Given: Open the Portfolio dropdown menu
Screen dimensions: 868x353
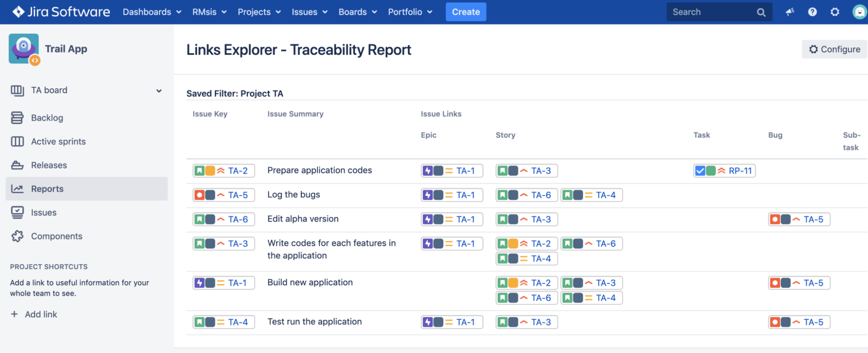Looking at the screenshot, I should point(410,12).
